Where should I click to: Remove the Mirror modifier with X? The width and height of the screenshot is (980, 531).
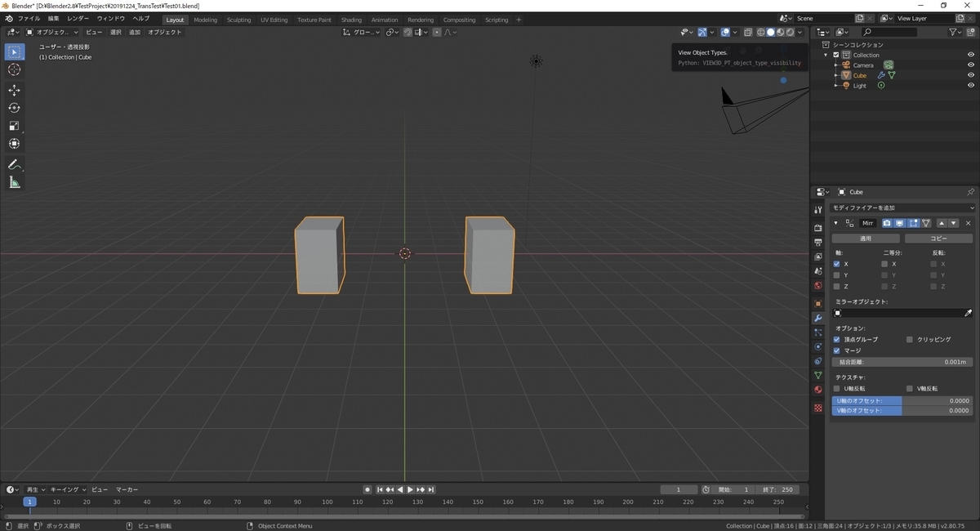click(969, 223)
